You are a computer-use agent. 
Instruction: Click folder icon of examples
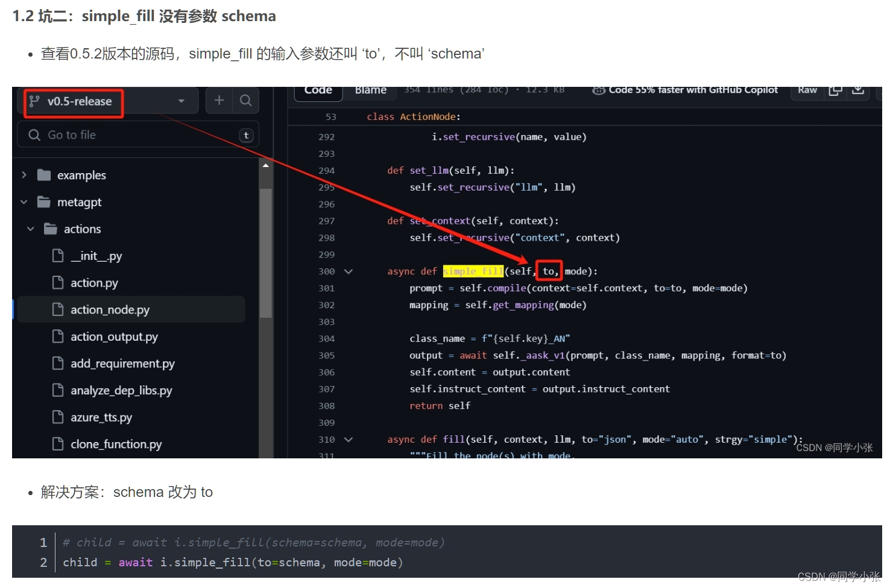[44, 175]
